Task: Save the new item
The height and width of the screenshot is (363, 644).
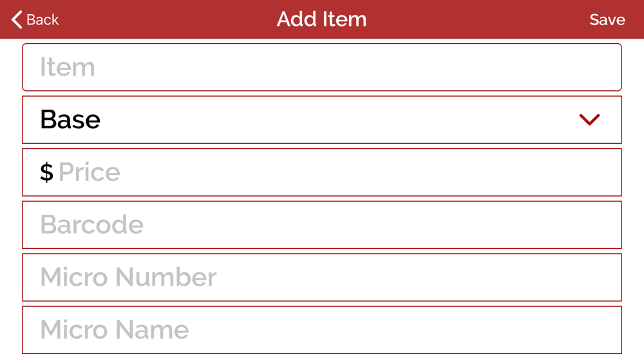Action: pos(607,20)
